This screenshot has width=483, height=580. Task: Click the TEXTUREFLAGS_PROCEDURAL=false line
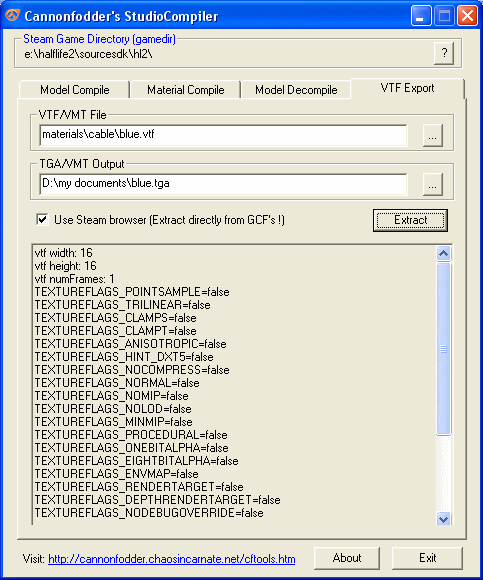pyautogui.click(x=131, y=435)
